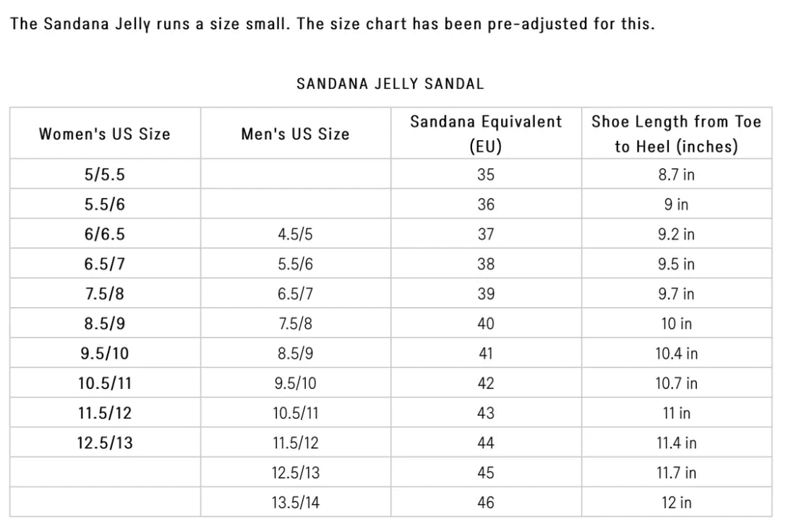The height and width of the screenshot is (532, 804).
Task: Click EU size 46 cell
Action: click(x=486, y=502)
